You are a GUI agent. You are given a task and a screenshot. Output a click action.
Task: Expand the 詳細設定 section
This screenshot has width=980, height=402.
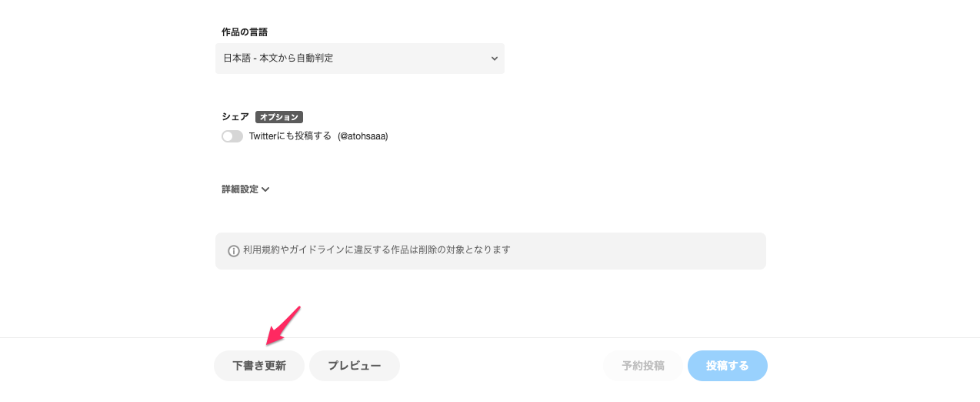(245, 189)
